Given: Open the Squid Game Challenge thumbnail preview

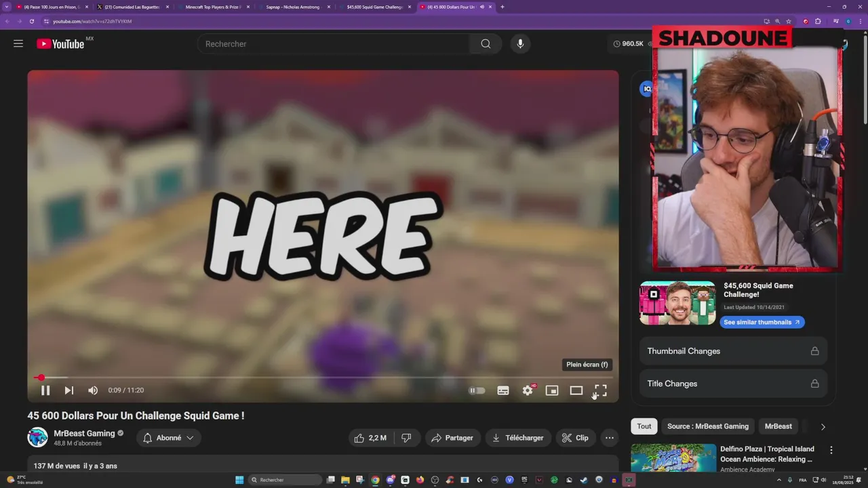Looking at the screenshot, I should pyautogui.click(x=677, y=303).
